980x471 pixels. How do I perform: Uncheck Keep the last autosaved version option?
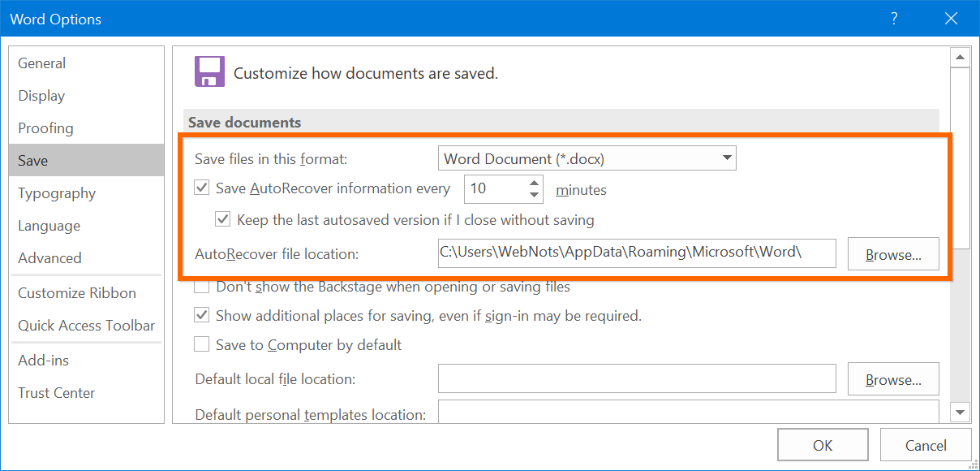pyautogui.click(x=223, y=218)
